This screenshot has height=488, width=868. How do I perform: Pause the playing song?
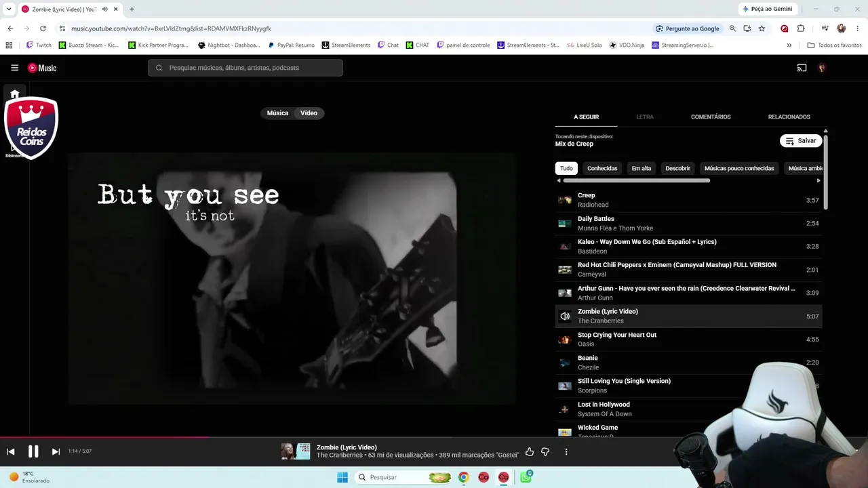(x=33, y=451)
